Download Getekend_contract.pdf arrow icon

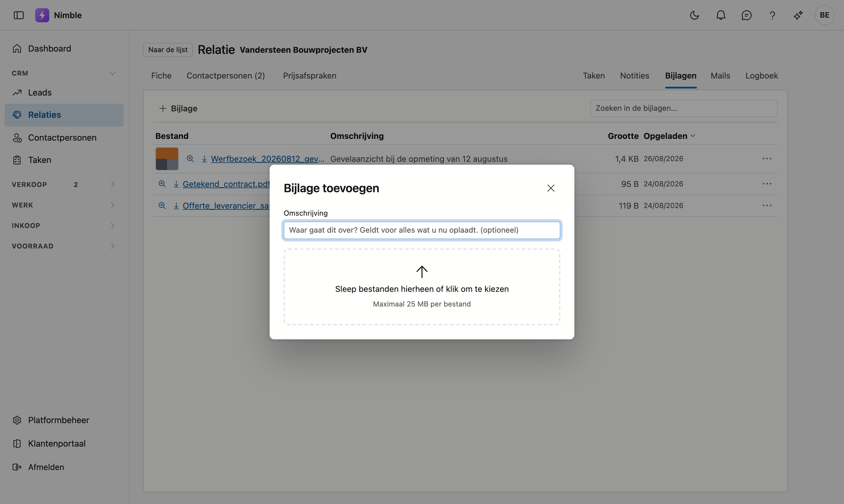click(176, 184)
